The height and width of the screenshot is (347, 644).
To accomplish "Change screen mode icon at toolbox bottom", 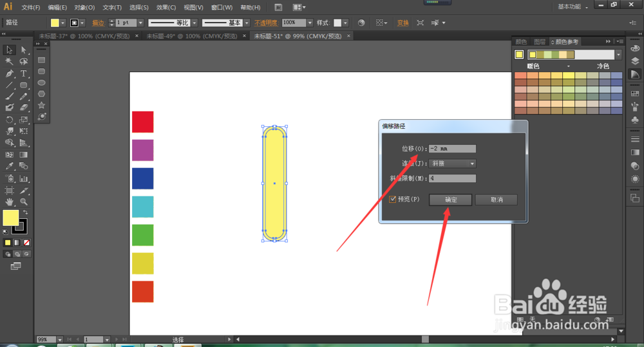I will (15, 266).
